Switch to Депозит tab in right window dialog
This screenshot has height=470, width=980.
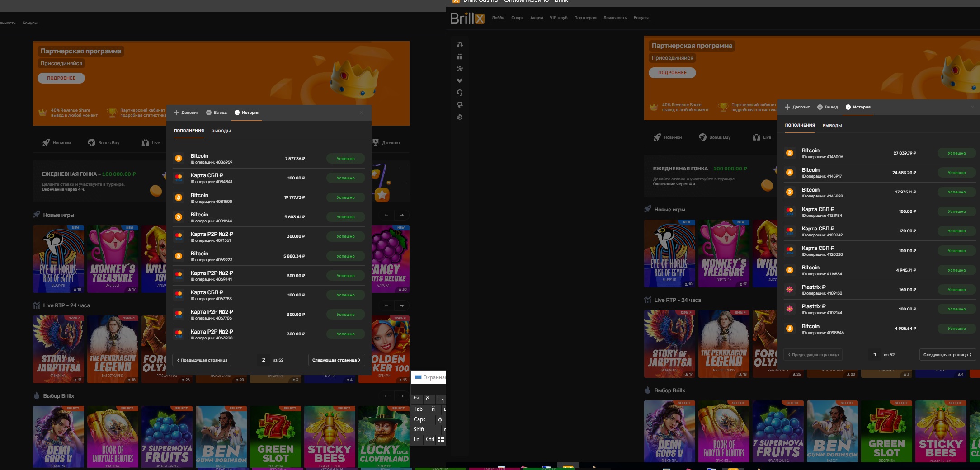click(x=797, y=107)
